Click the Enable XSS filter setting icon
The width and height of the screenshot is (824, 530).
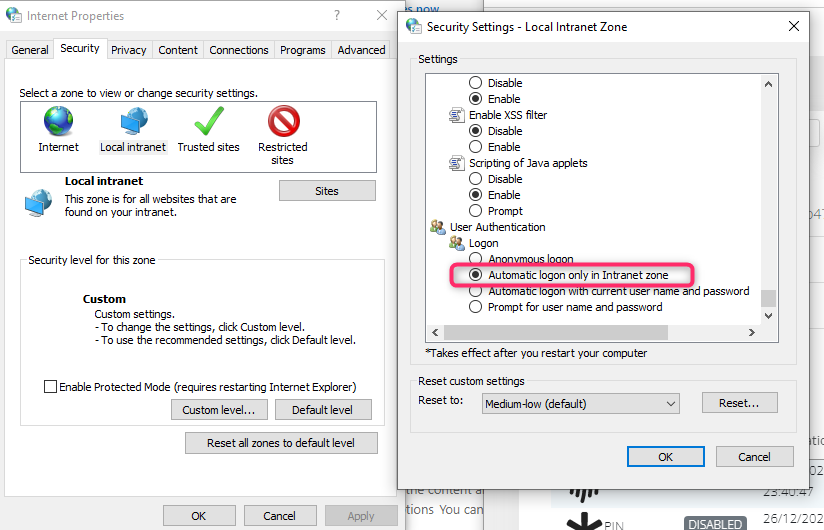[x=457, y=115]
